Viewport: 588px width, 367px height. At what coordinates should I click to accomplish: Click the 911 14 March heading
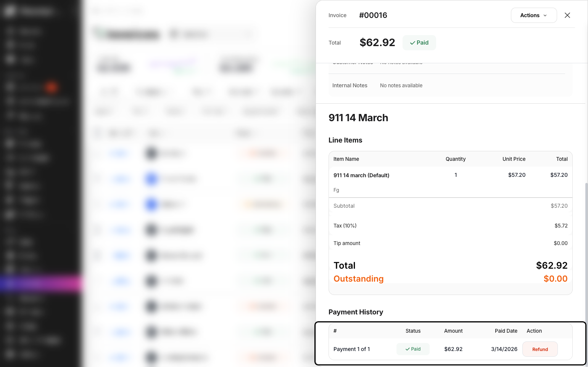tap(358, 118)
